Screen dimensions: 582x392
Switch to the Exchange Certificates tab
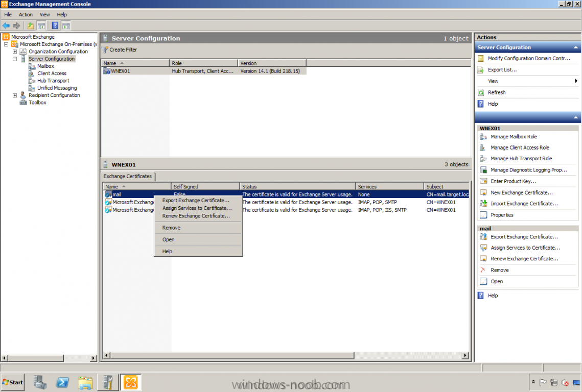tap(128, 177)
